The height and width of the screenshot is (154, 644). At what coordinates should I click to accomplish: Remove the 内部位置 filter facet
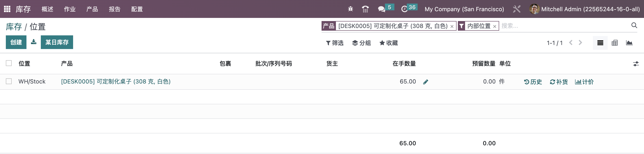pyautogui.click(x=494, y=26)
